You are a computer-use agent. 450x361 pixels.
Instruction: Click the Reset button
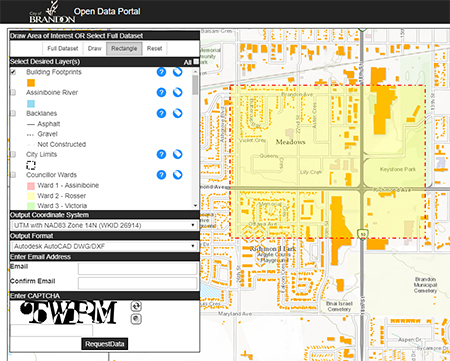(x=155, y=48)
